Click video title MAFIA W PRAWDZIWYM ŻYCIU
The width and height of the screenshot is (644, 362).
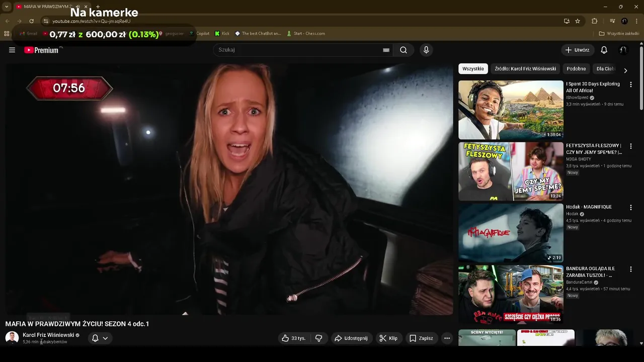pos(77,324)
